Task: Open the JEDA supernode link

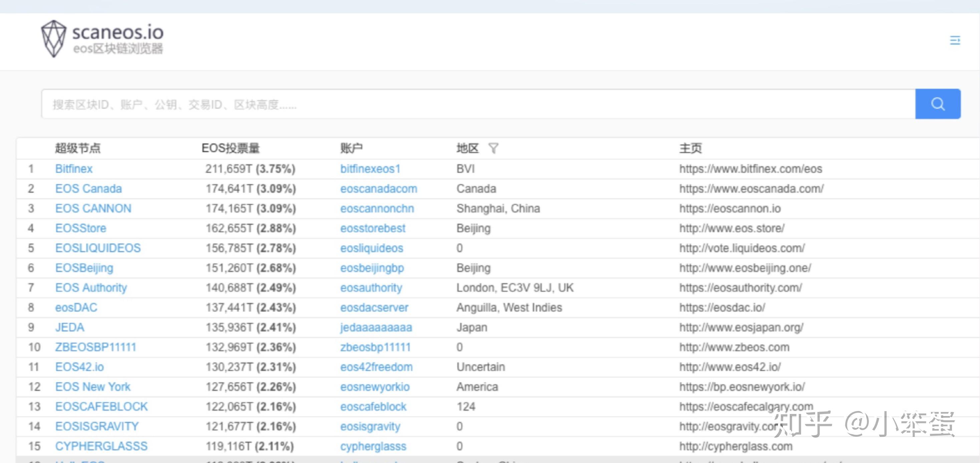Action: pos(70,327)
